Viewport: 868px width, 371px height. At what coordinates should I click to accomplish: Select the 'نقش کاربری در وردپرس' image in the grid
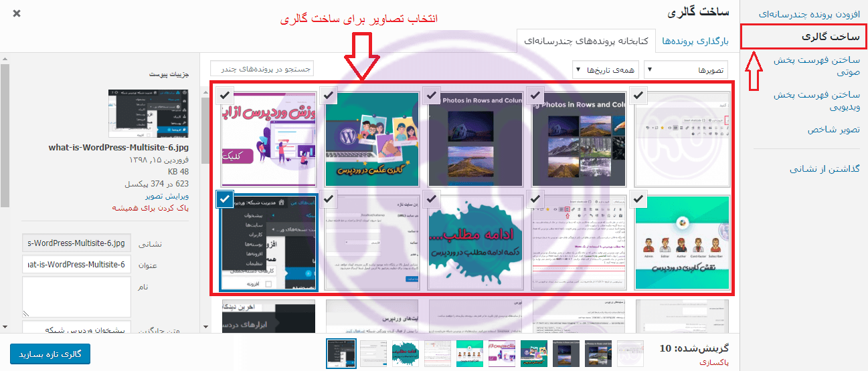(682, 242)
